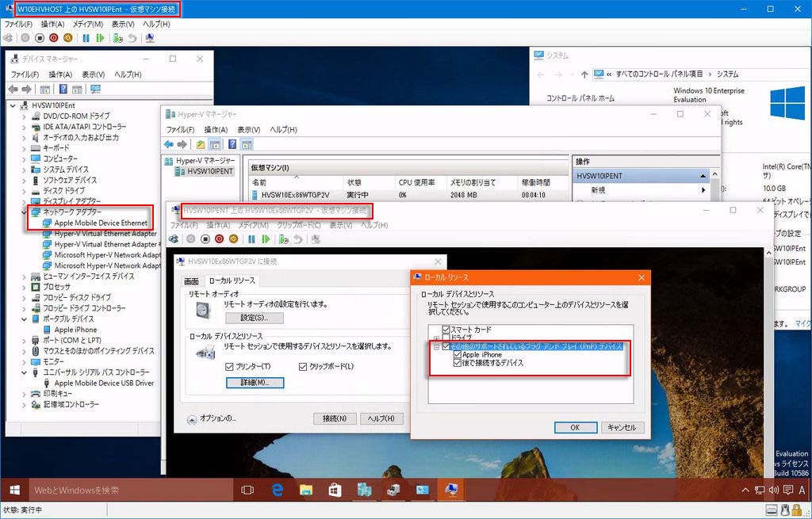Send Ctrl+Alt+Del in HVSW10Ex86WTGP2V connection toolbar
This screenshot has height=519, width=812.
coord(174,239)
